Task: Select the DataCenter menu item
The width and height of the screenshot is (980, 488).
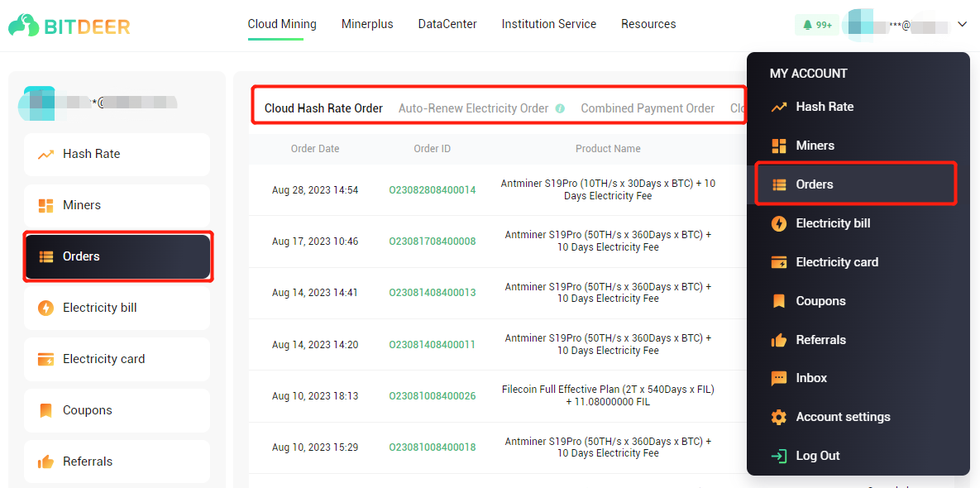Action: pyautogui.click(x=447, y=24)
